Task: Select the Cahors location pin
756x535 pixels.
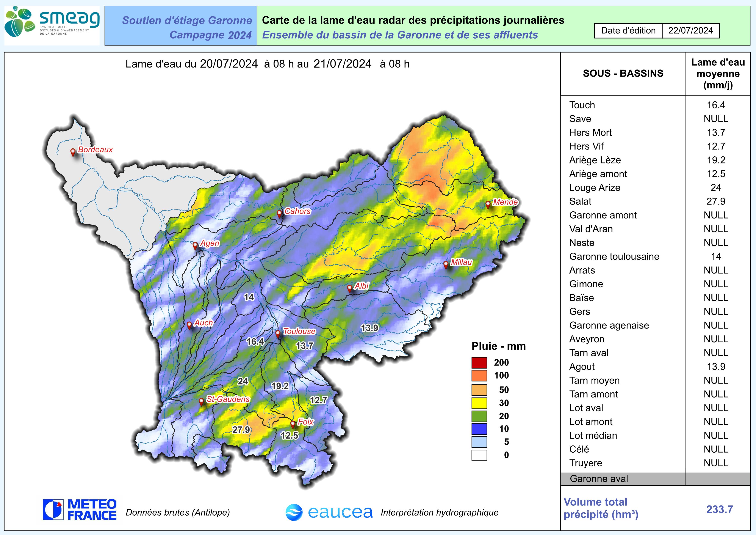Action: [x=279, y=214]
